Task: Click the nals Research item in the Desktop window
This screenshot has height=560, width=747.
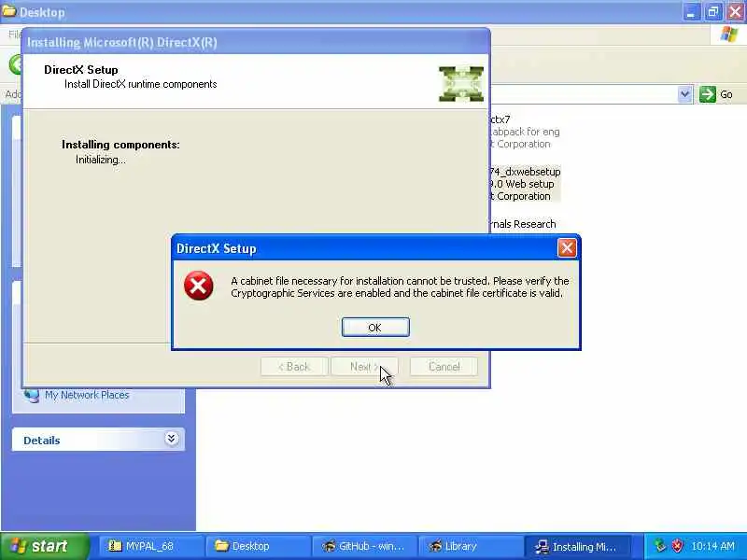Action: click(x=523, y=224)
